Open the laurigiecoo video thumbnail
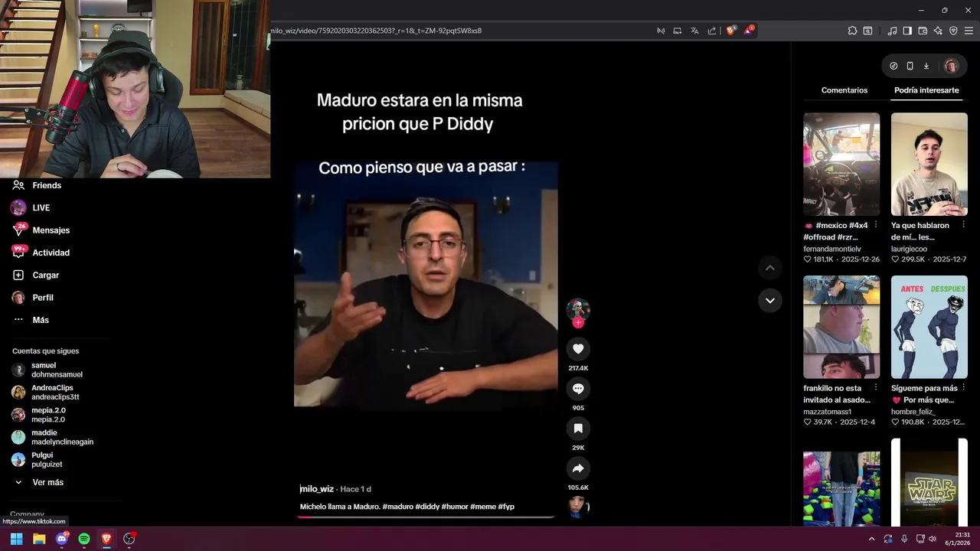Screen dimensions: 980x551 click(x=929, y=164)
